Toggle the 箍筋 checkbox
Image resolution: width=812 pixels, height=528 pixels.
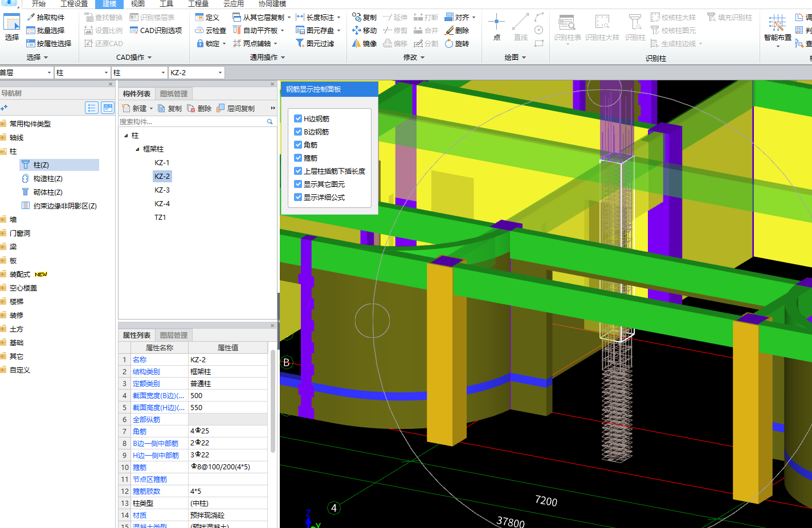point(298,158)
